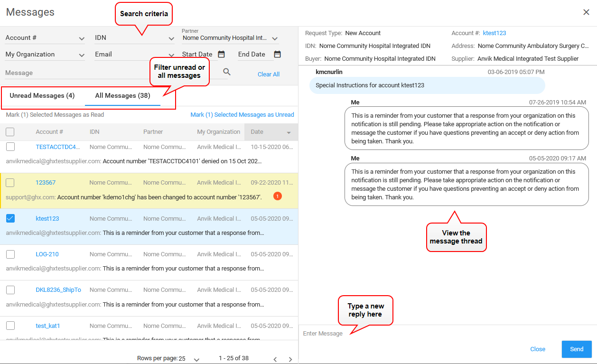Go to next page of messages
Screen dimensions: 597x364
coord(290,359)
